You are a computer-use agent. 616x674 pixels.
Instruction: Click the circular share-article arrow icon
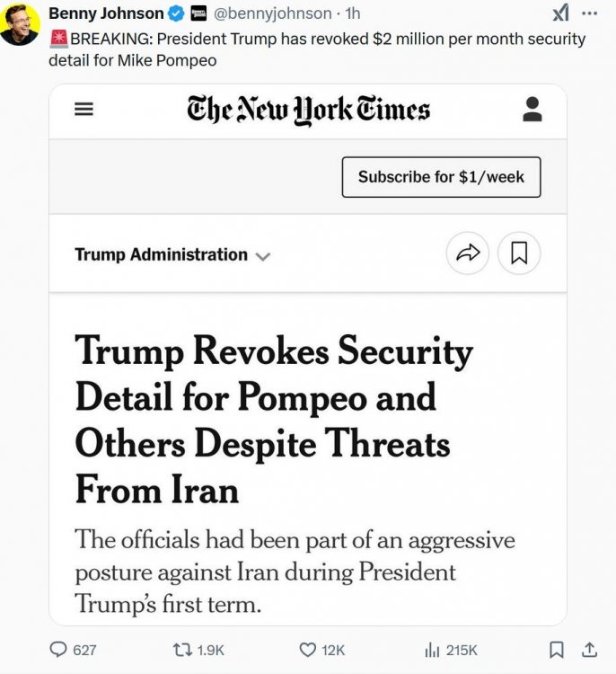[x=468, y=254]
